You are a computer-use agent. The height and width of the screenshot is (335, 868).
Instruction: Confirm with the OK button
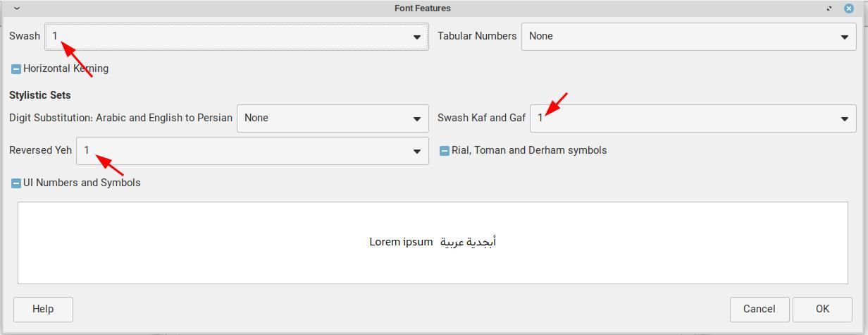822,309
